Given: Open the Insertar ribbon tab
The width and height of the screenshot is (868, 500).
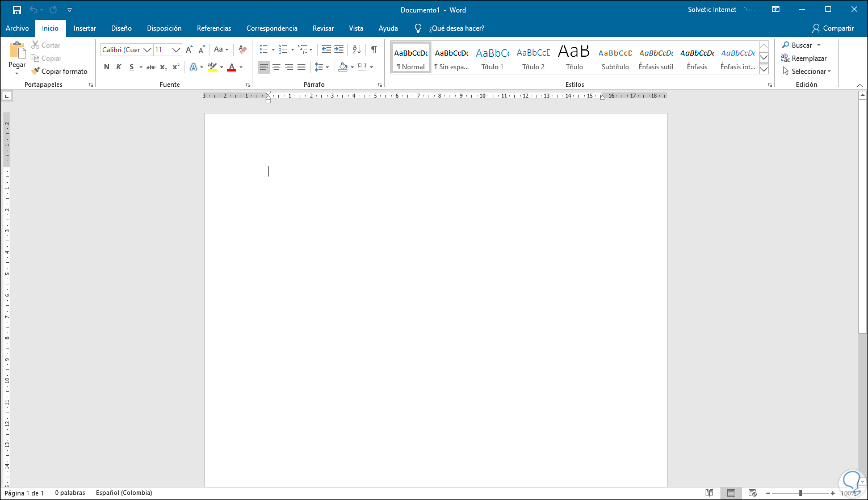Looking at the screenshot, I should 85,28.
